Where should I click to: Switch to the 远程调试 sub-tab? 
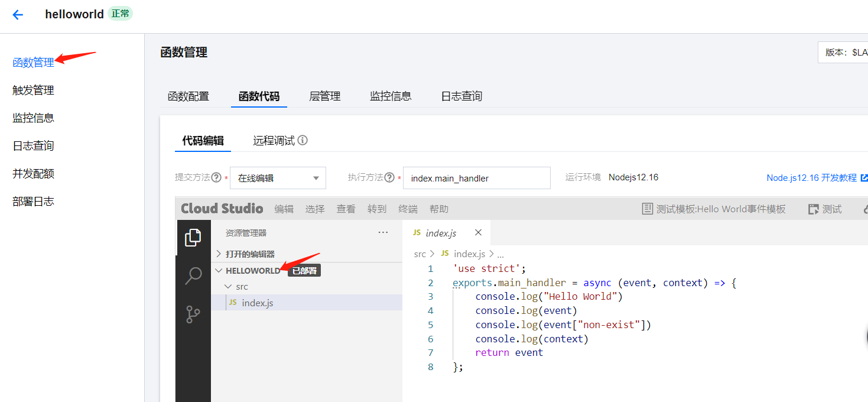(x=274, y=141)
